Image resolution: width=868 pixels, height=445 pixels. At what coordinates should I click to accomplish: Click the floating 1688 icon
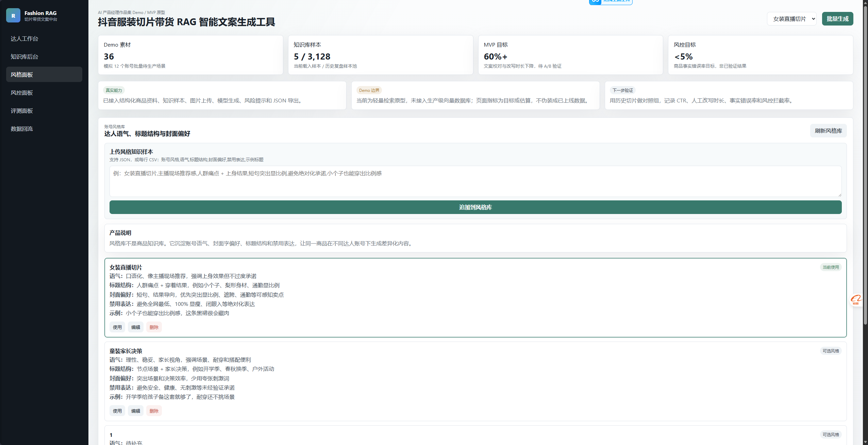click(856, 300)
